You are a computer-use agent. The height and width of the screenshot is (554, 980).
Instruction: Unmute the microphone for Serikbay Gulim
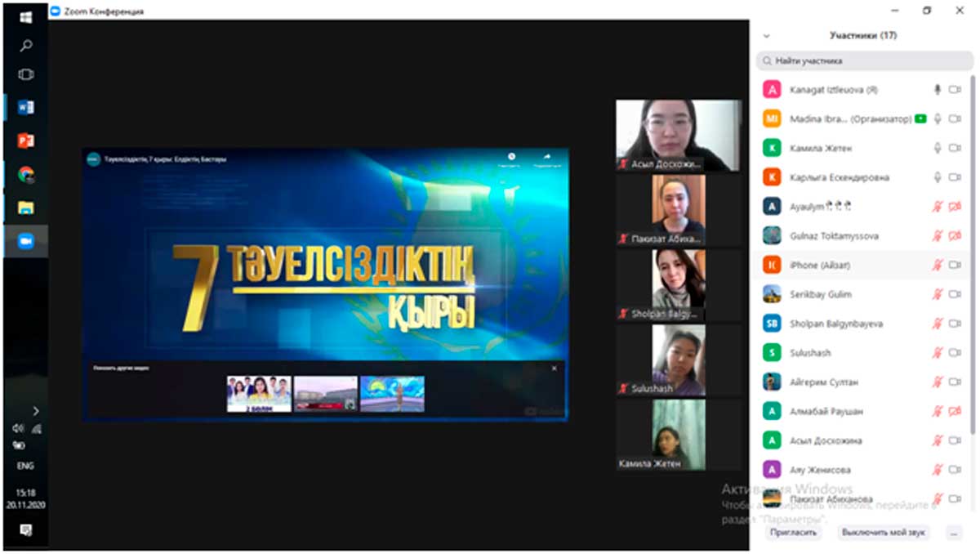coord(938,294)
